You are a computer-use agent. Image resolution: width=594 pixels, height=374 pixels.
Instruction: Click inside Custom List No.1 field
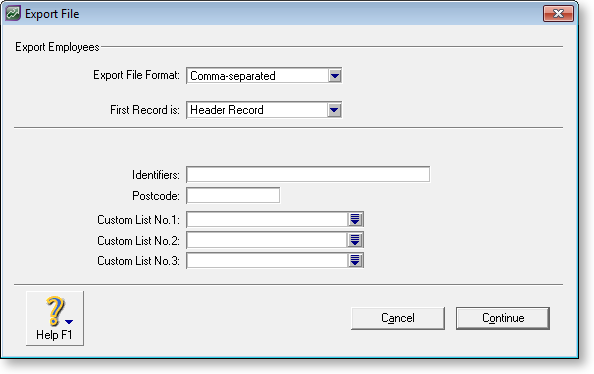point(267,219)
